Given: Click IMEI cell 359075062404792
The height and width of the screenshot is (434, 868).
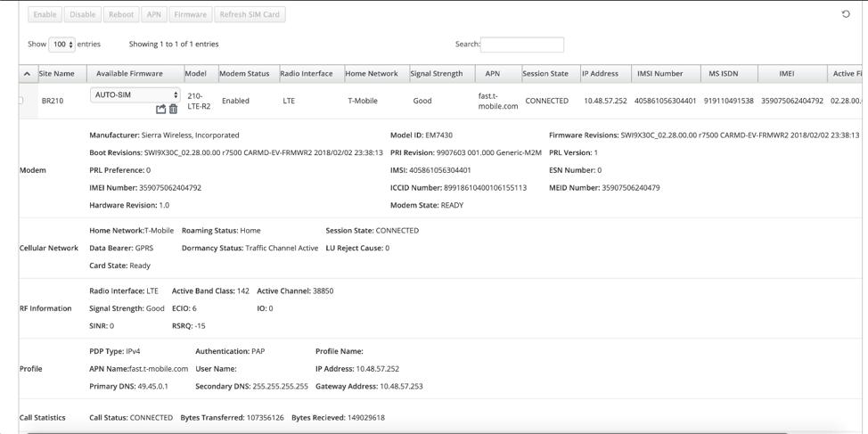Looking at the screenshot, I should (792, 101).
